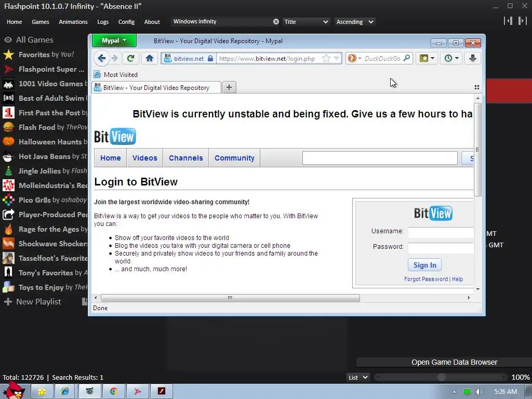Clear the Flashpoint search field
Viewport: 532px width, 399px height.
(276, 22)
